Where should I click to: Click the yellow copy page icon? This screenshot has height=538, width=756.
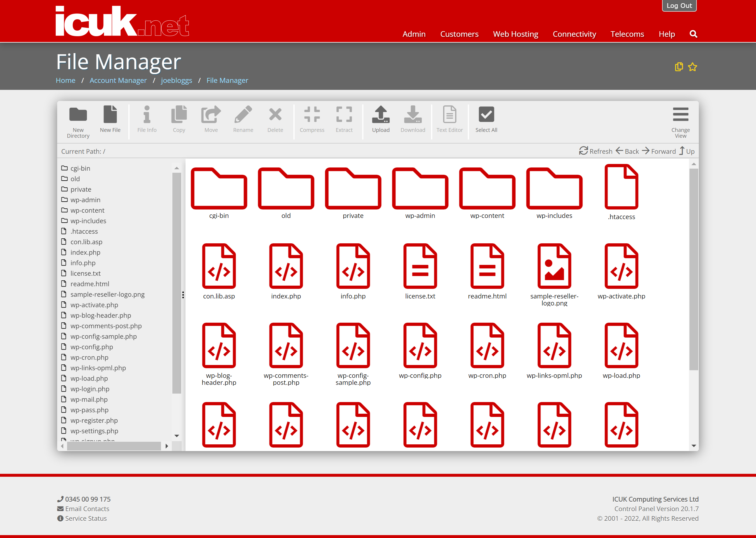[679, 67]
